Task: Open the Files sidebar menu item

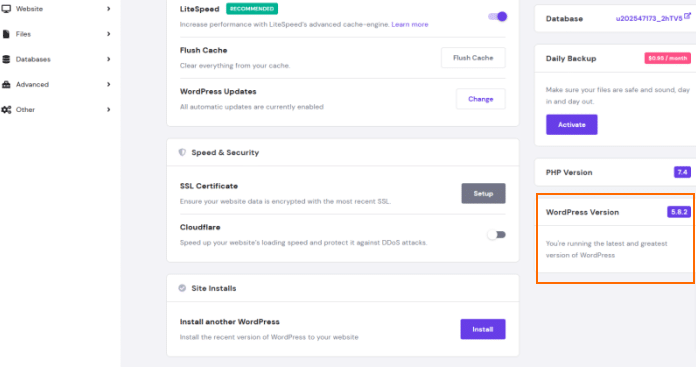Action: (x=56, y=34)
